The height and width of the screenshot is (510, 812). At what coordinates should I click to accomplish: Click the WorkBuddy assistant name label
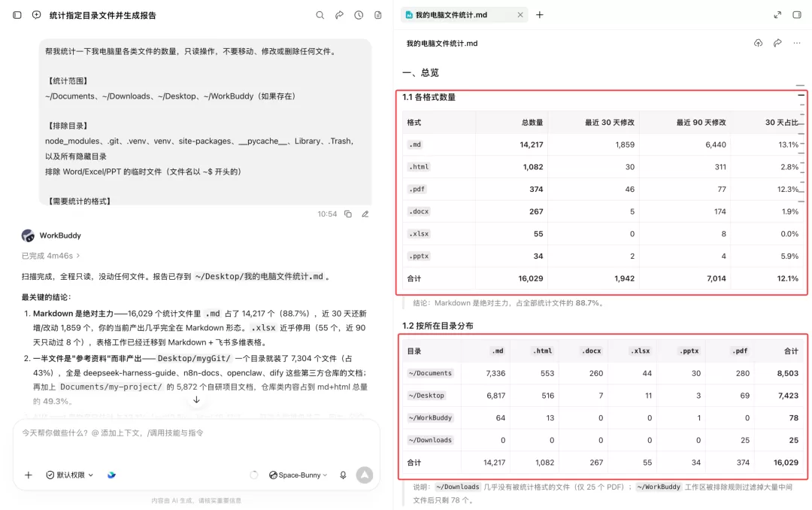click(x=60, y=235)
